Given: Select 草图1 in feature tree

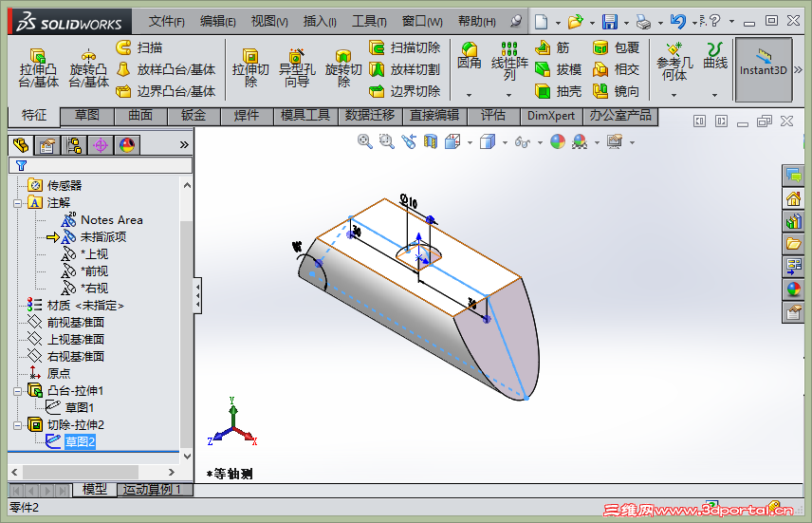Looking at the screenshot, I should coord(79,407).
